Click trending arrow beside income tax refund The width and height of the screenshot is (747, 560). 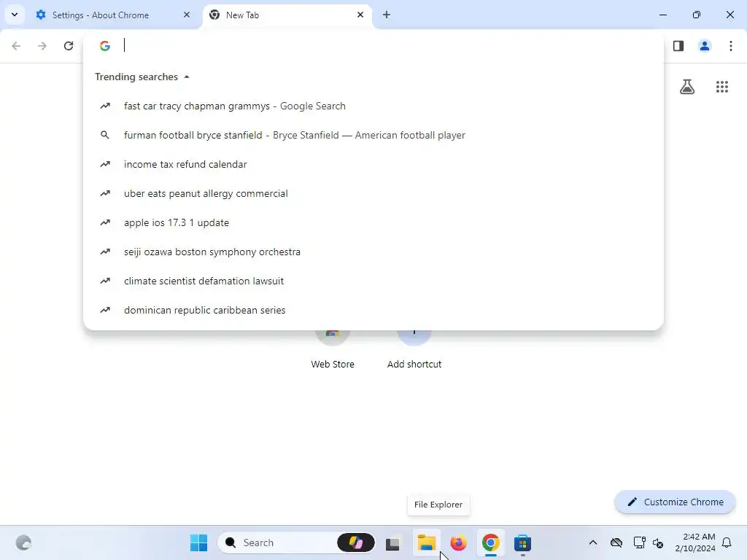[105, 164]
